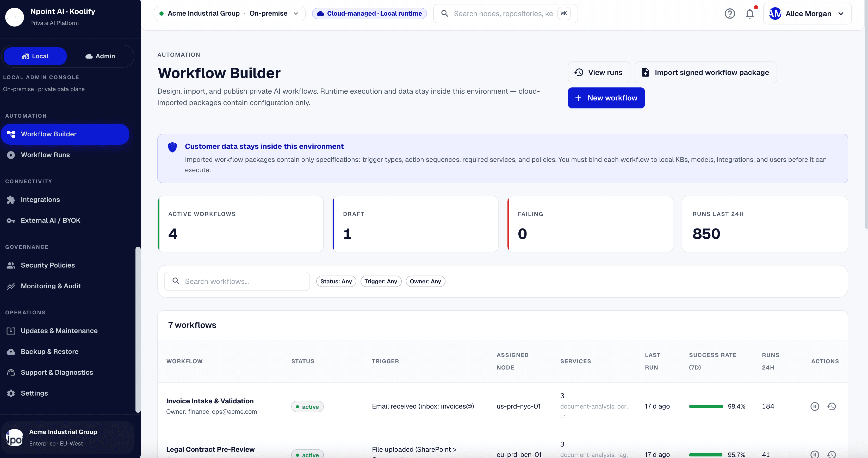Expand the Alice Morgan user menu chevron
This screenshot has height=458, width=868.
841,14
